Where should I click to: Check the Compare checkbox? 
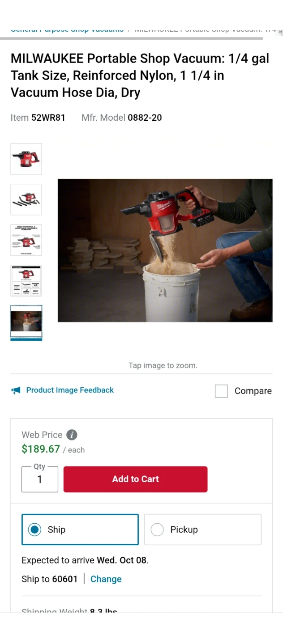tap(221, 391)
